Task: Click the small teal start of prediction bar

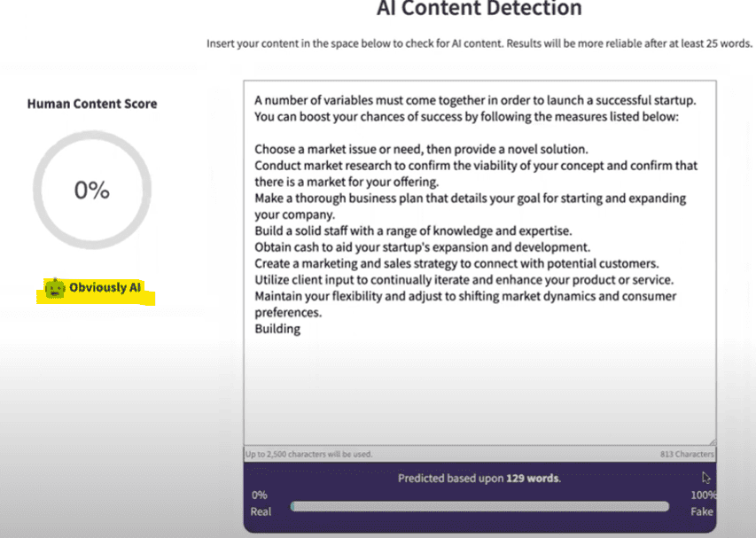Action: 292,506
